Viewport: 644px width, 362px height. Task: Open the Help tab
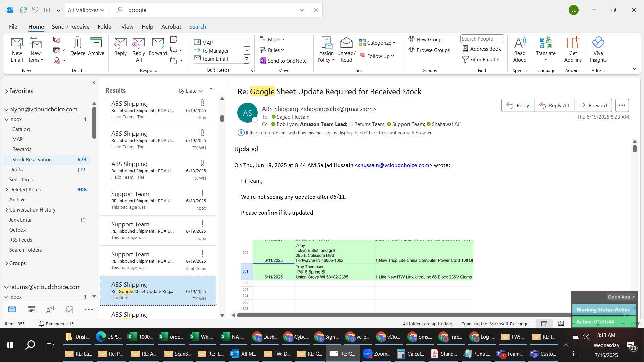pyautogui.click(x=147, y=27)
